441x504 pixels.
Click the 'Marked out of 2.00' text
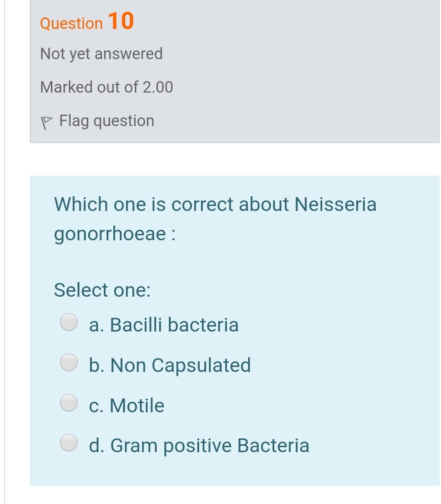pos(106,87)
